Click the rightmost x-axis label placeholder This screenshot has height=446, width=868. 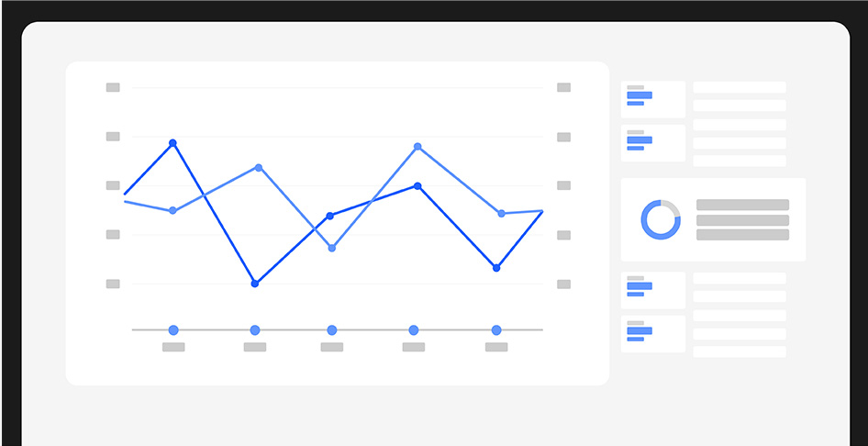click(496, 347)
